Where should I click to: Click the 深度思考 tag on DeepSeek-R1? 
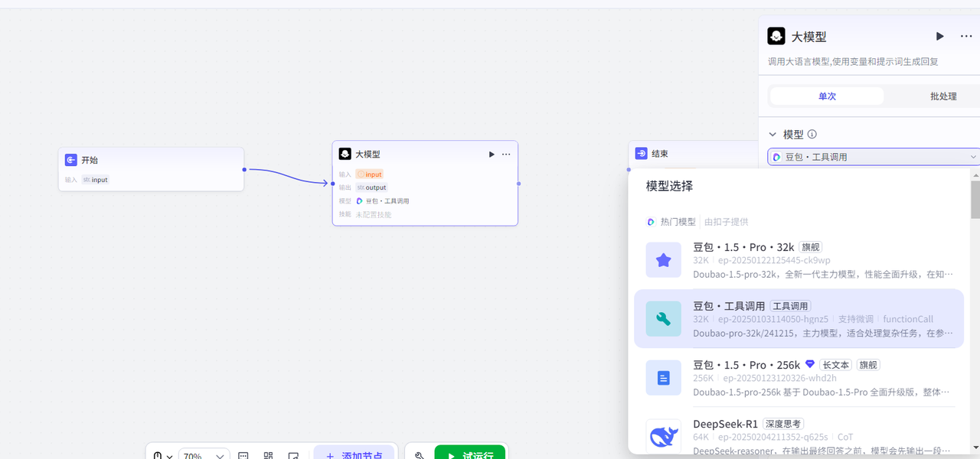pos(782,424)
